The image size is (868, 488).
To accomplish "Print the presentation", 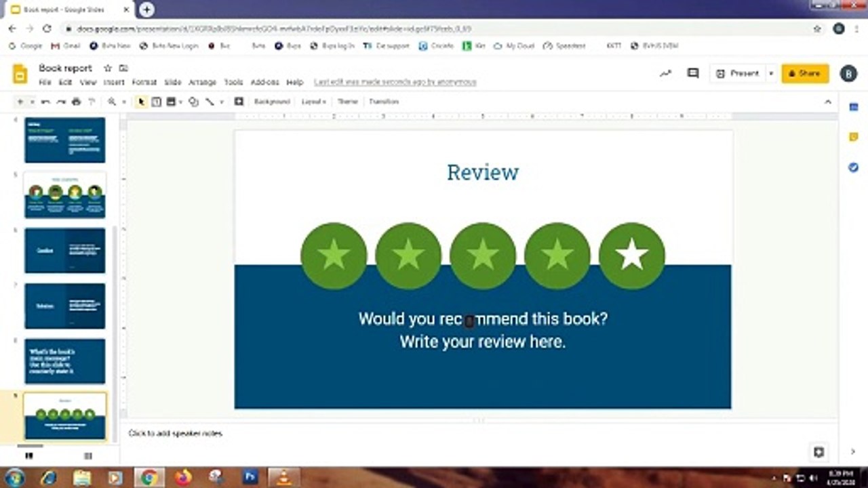I will click(x=76, y=102).
